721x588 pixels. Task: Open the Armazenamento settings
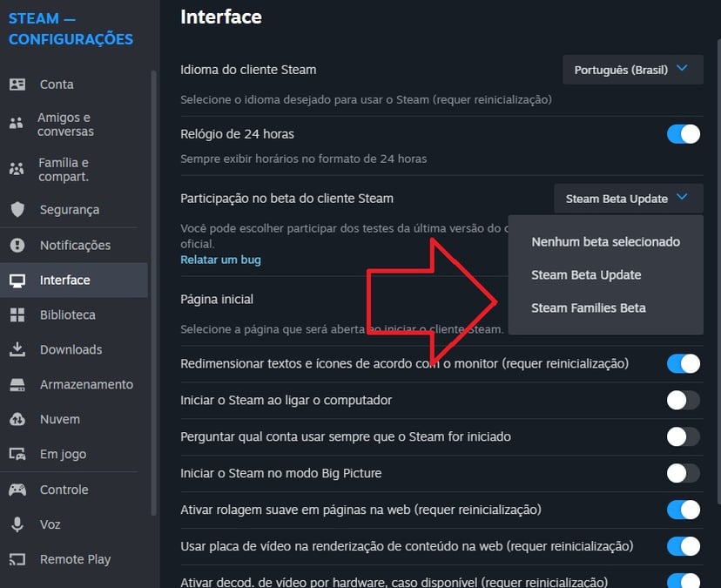click(73, 385)
